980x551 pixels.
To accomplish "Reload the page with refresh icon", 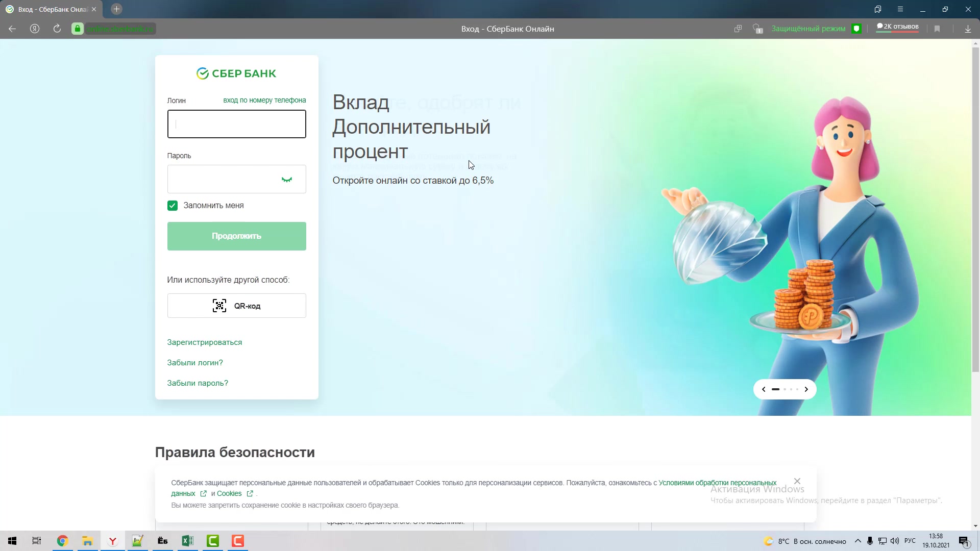I will 57,29.
